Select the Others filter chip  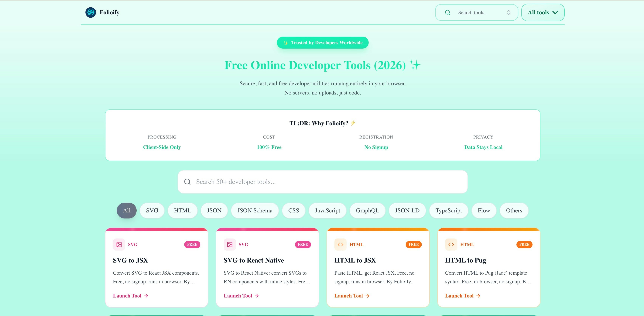tap(514, 211)
